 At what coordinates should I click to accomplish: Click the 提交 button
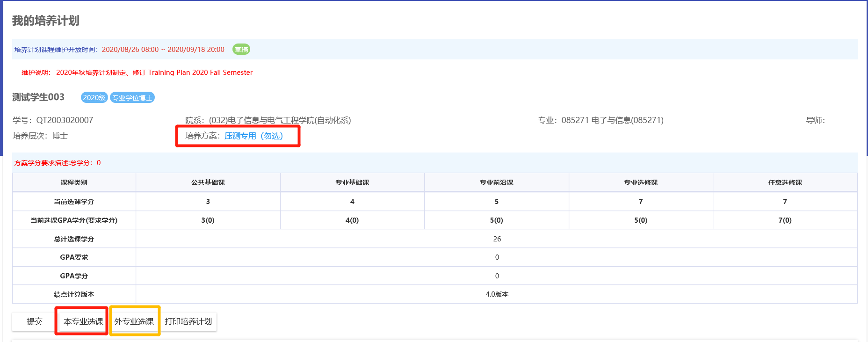tap(34, 321)
